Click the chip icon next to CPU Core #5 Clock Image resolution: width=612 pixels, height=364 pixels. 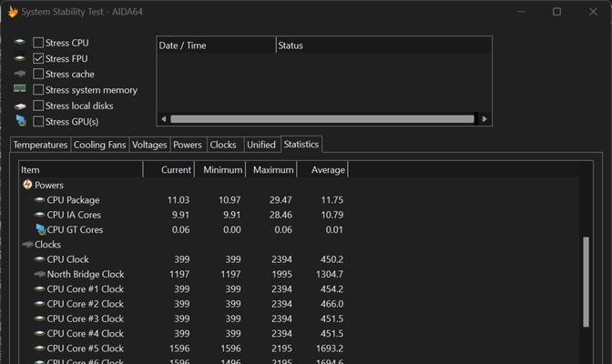(x=39, y=348)
